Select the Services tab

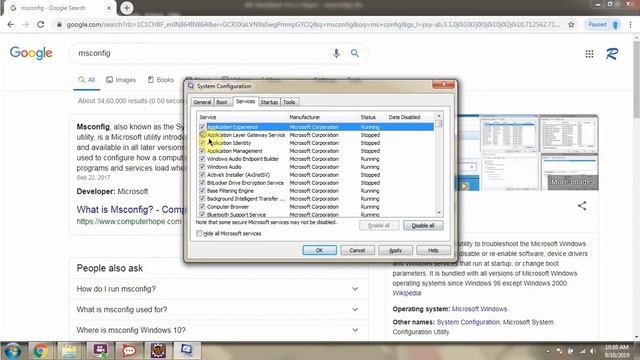(x=245, y=101)
